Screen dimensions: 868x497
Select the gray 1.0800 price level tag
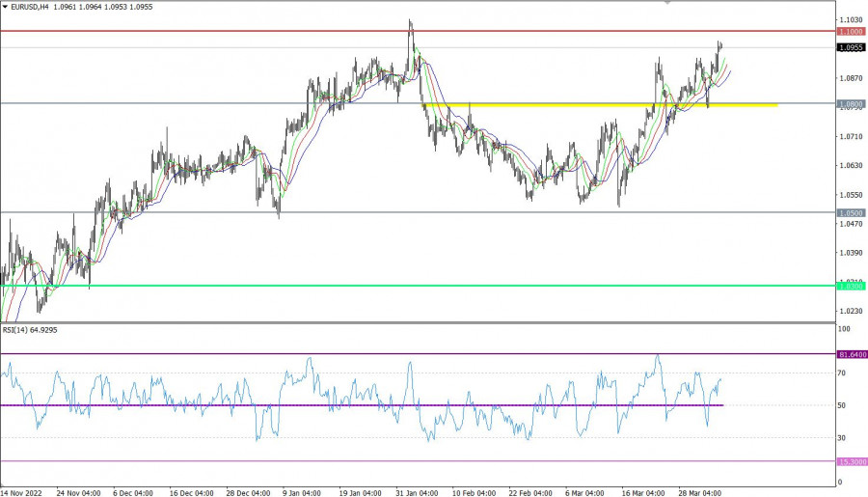[851, 103]
